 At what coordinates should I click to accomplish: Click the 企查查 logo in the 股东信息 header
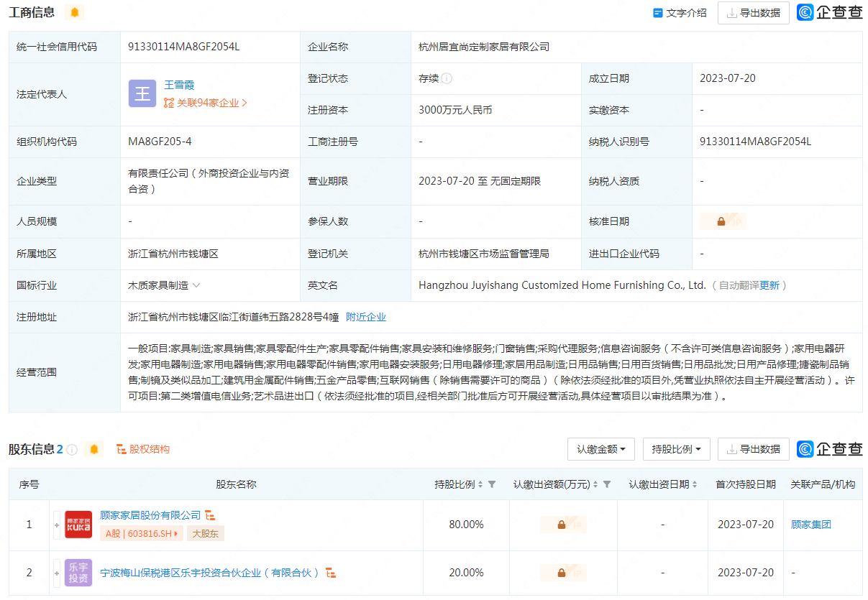click(x=829, y=449)
